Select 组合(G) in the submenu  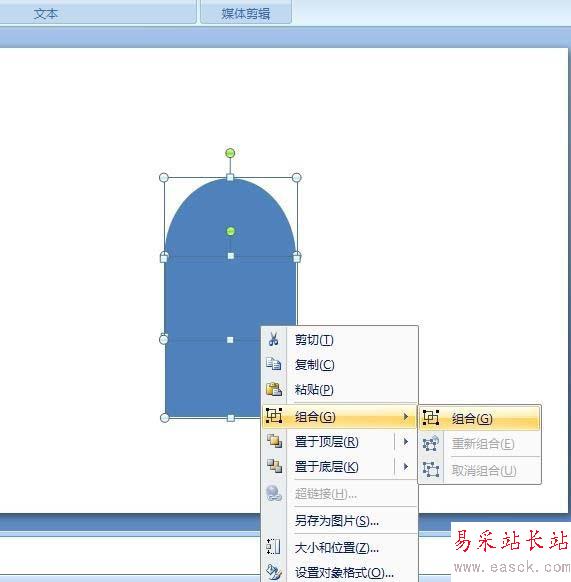coord(479,418)
